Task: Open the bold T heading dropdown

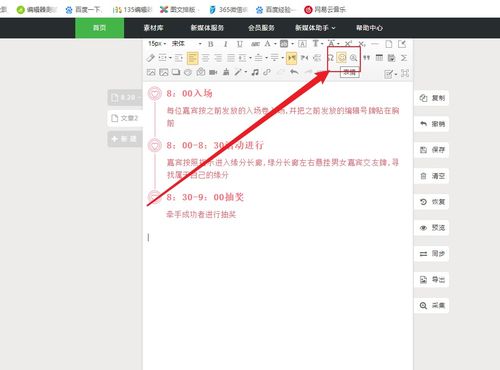Action: click(x=321, y=44)
